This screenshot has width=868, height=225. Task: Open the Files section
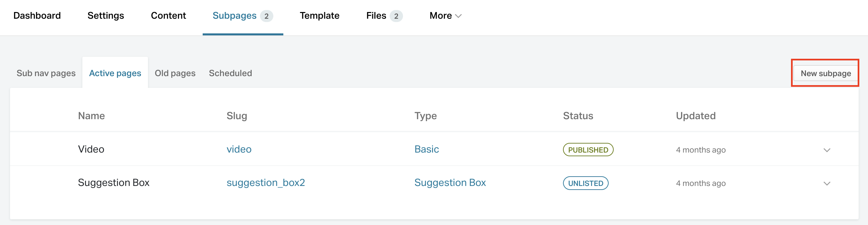pyautogui.click(x=376, y=15)
